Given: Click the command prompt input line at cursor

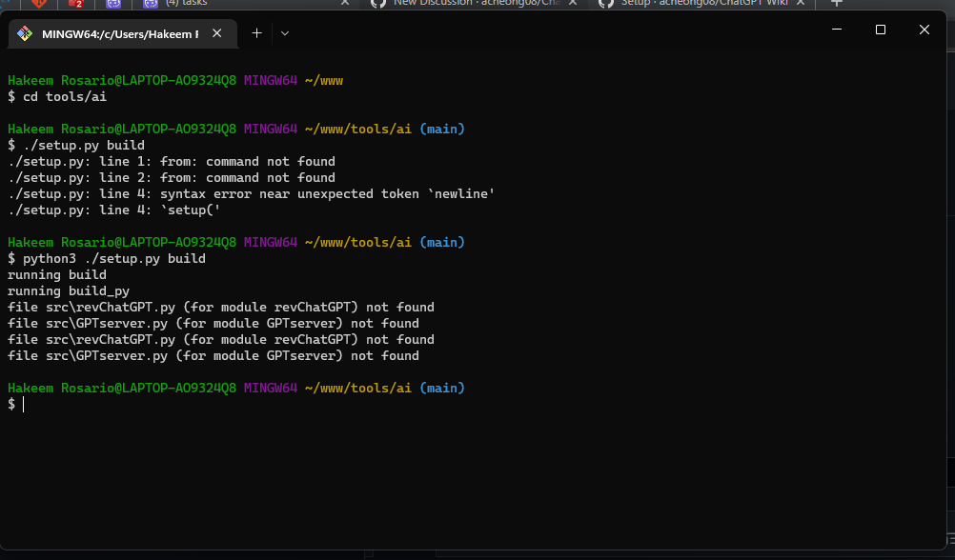Looking at the screenshot, I should (23, 404).
